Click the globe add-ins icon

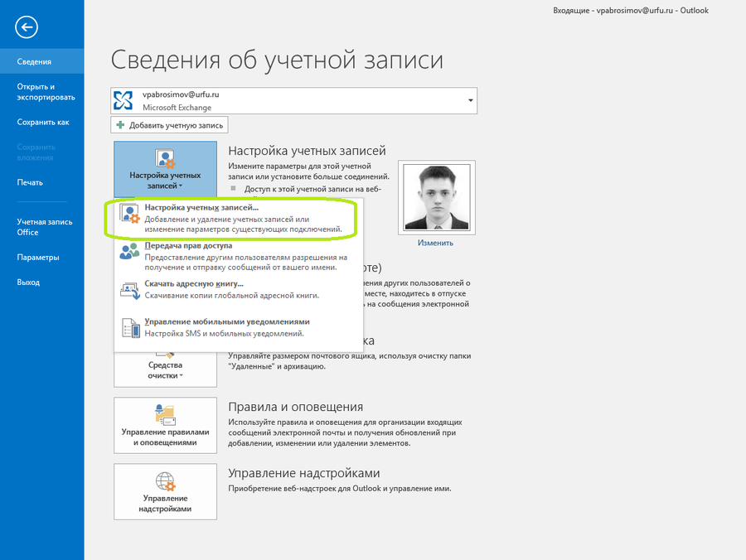pos(166,481)
